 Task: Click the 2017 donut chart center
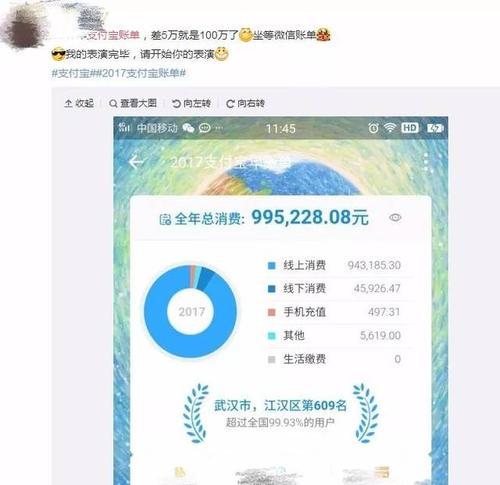point(191,312)
